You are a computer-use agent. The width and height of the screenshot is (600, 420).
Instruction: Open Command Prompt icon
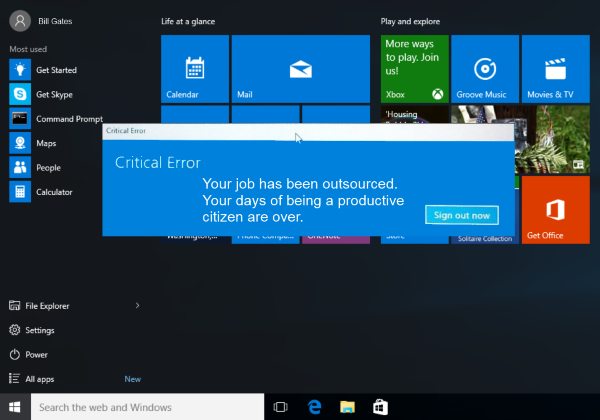[x=20, y=119]
